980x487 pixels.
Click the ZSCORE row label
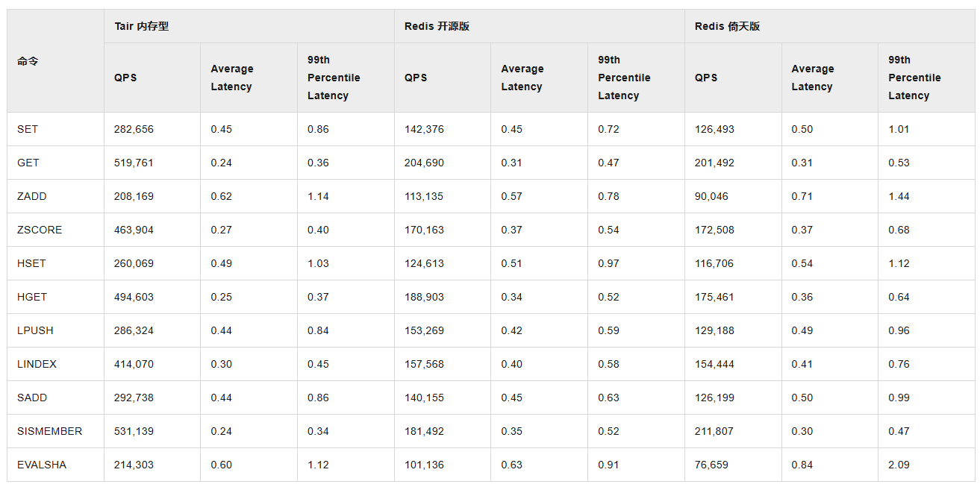pos(40,230)
